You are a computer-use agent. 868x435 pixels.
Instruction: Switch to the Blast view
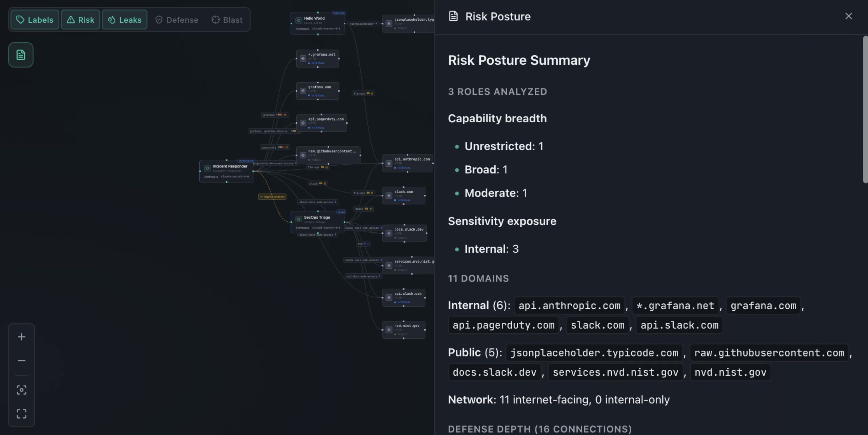226,20
